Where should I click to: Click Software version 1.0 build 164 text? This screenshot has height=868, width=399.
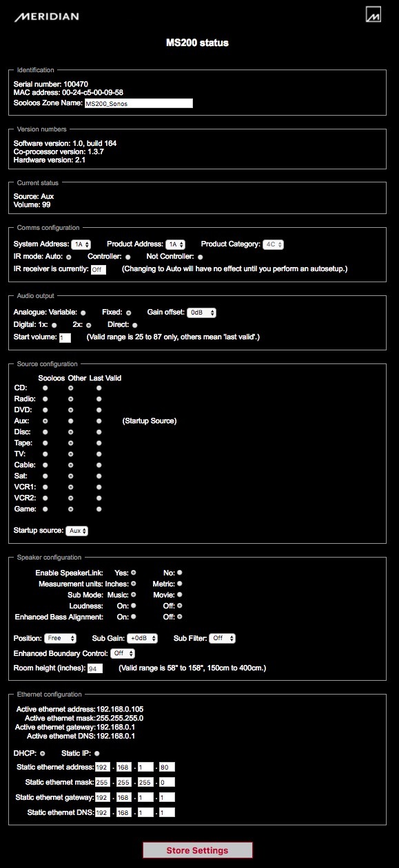[x=65, y=143]
